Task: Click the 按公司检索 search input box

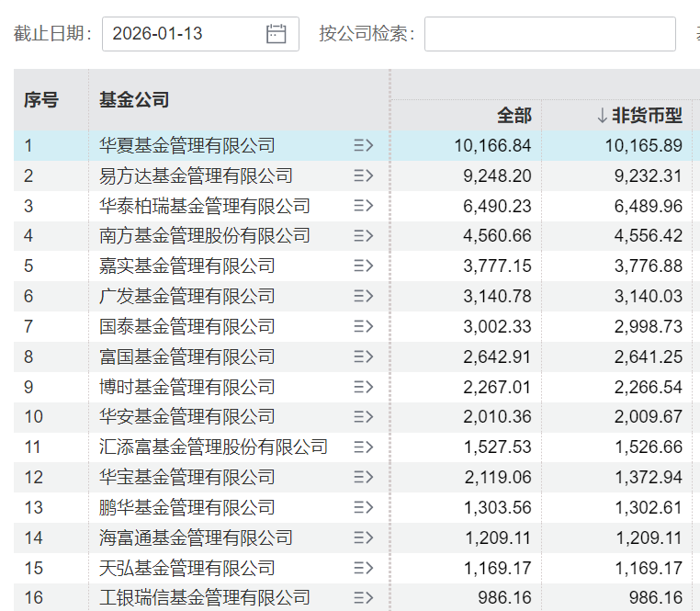Action: [x=549, y=34]
